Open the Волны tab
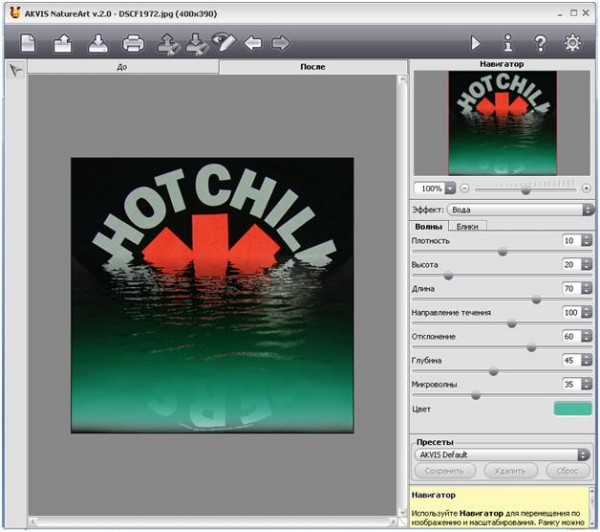600x532 pixels. point(428,227)
